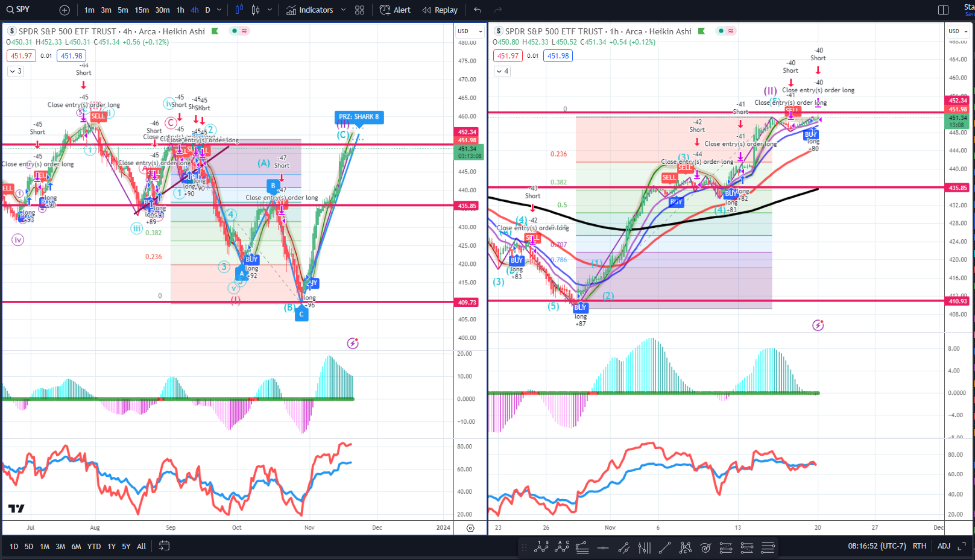Expand the 4 indicators legend on 1h chart
This screenshot has width=975, height=560.
(502, 71)
